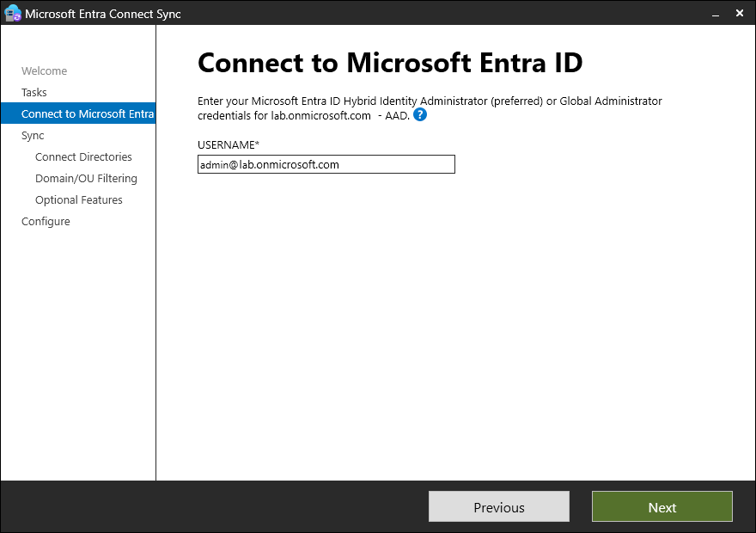Screen dimensions: 756x533
Task: Click the USERNAME field label
Action: point(228,145)
